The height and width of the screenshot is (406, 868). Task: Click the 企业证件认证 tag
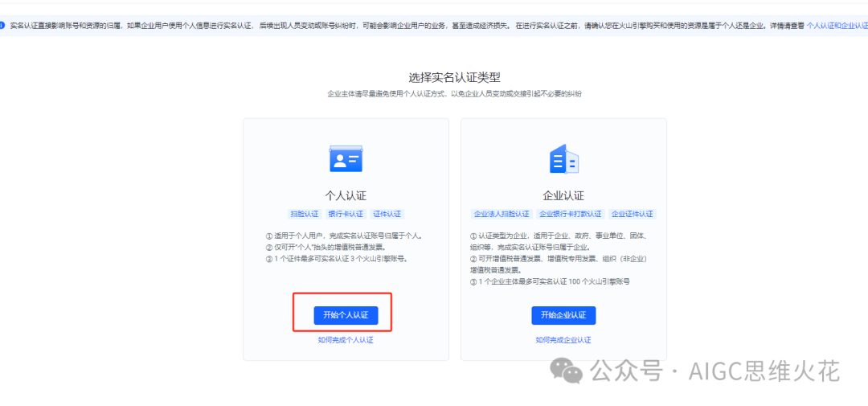click(x=633, y=214)
